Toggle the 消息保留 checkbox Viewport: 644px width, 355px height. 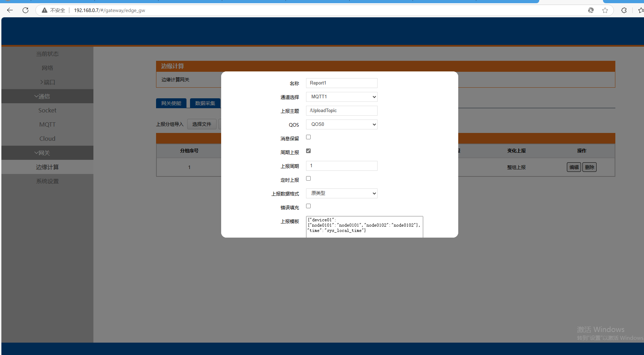[309, 137]
